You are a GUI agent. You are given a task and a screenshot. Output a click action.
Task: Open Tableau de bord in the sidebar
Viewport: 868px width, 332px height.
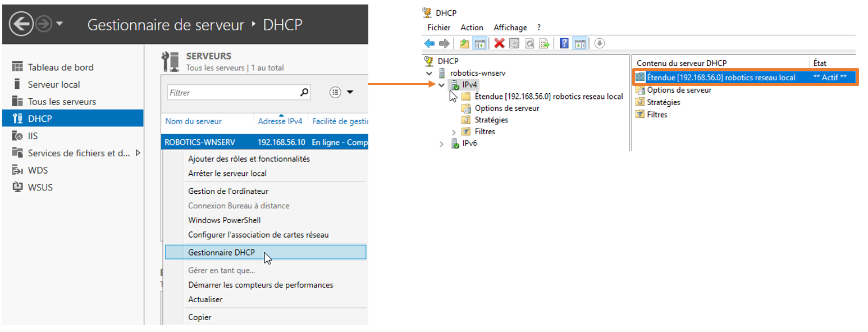[x=61, y=67]
